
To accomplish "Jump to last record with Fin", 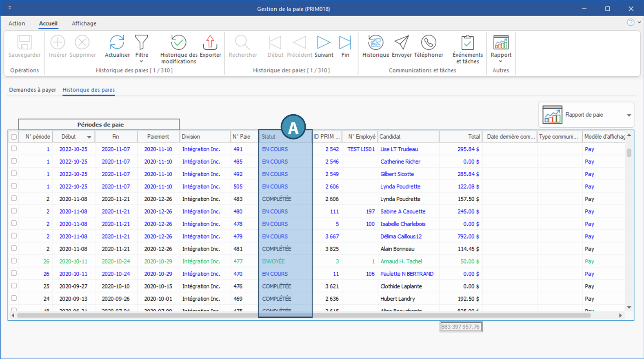I will click(345, 43).
